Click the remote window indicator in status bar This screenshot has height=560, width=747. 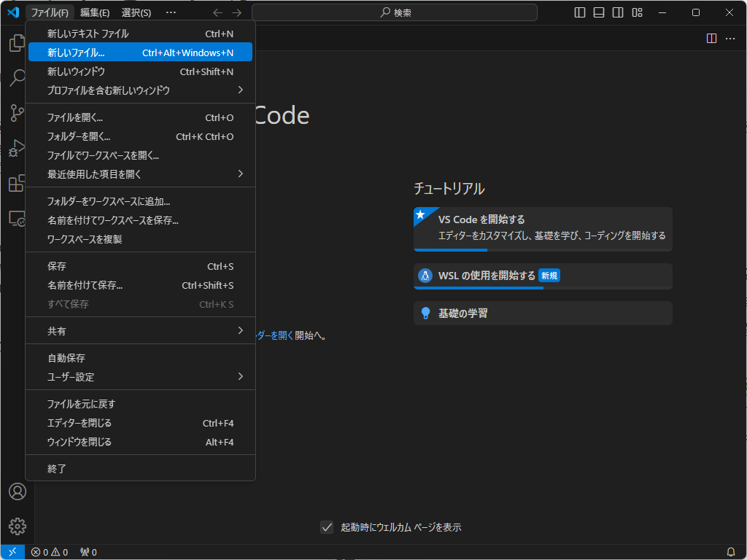click(13, 552)
